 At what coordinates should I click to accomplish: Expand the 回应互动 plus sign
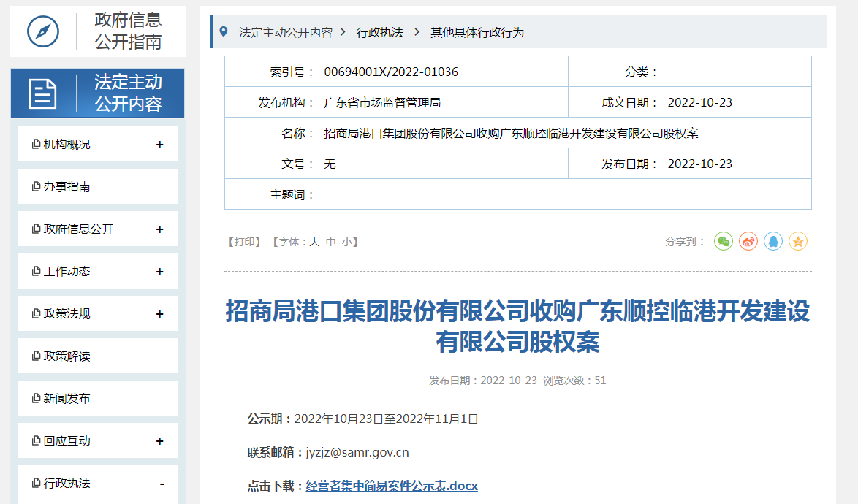[x=160, y=441]
